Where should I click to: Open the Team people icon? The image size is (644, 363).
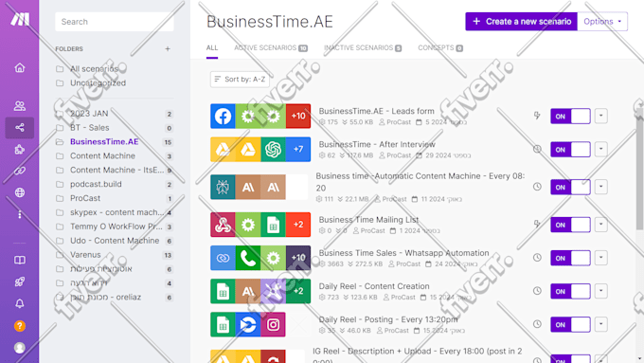(x=20, y=105)
